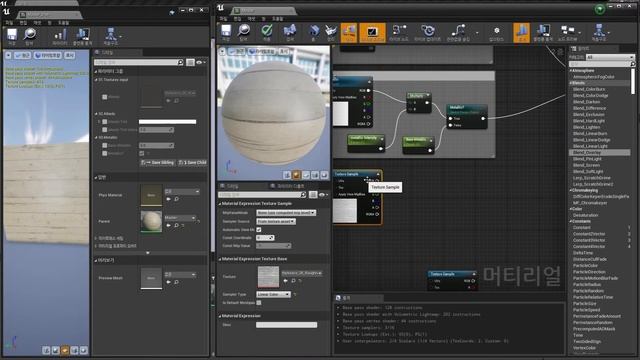Screen dimensions: 640x360
Task: Adjust Albedo Tint Intensity value slider
Action: pos(156,129)
